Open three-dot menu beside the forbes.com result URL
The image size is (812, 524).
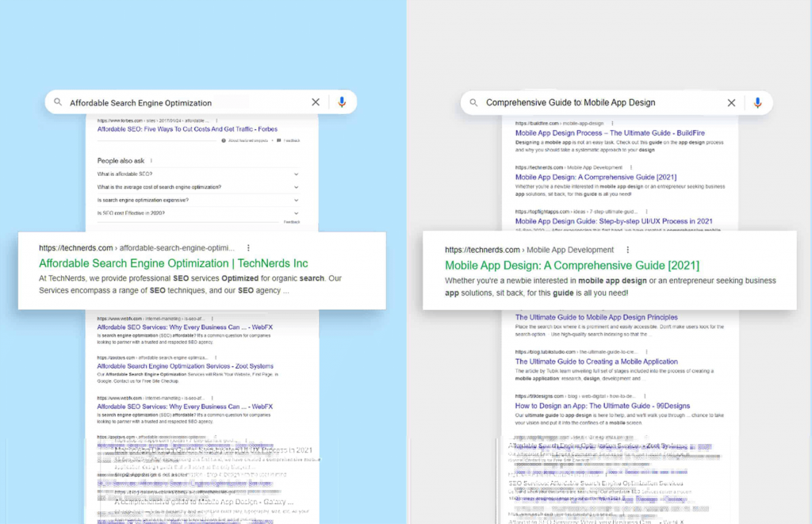coord(216,120)
